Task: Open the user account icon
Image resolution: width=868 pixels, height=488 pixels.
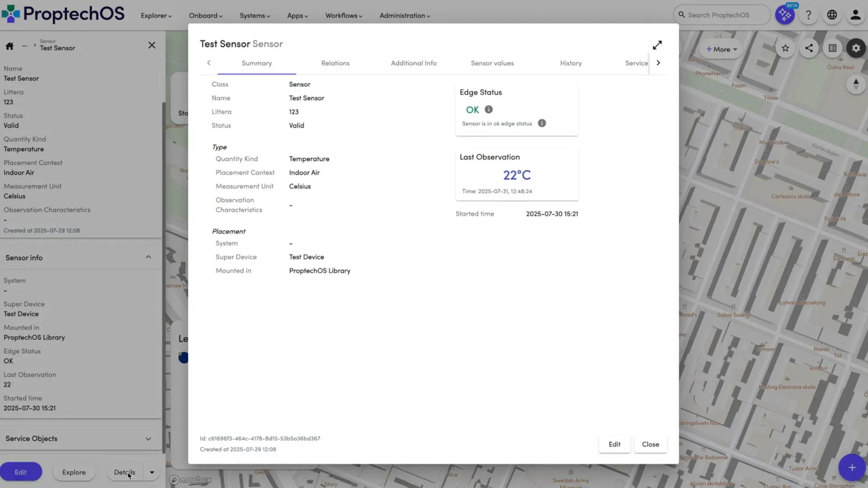Action: coord(855,15)
